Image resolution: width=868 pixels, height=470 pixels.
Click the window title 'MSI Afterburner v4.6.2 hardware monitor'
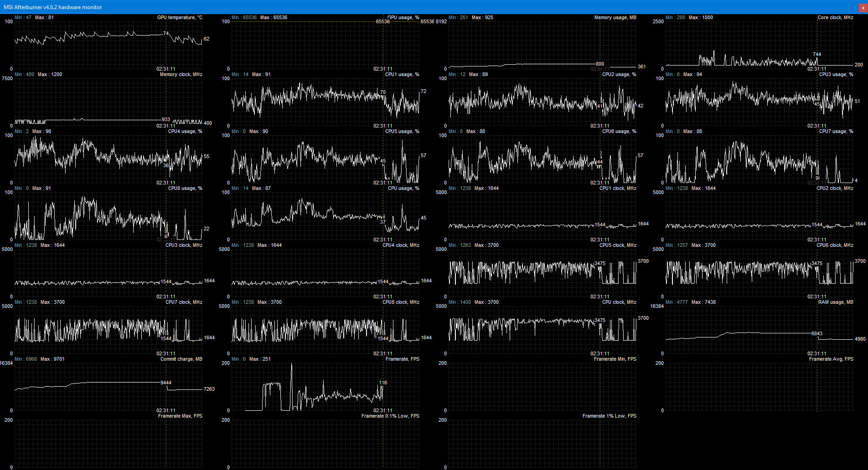pyautogui.click(x=53, y=7)
